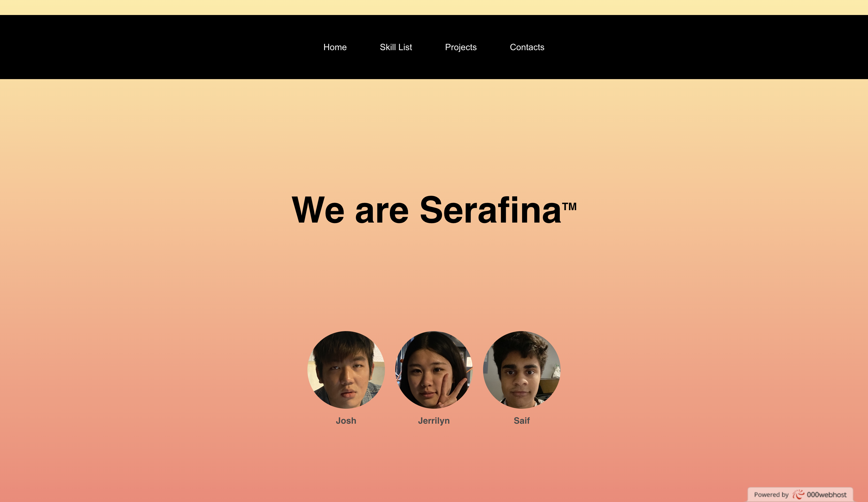Select Jerrilyn's circular profile photo
868x502 pixels.
tap(434, 370)
